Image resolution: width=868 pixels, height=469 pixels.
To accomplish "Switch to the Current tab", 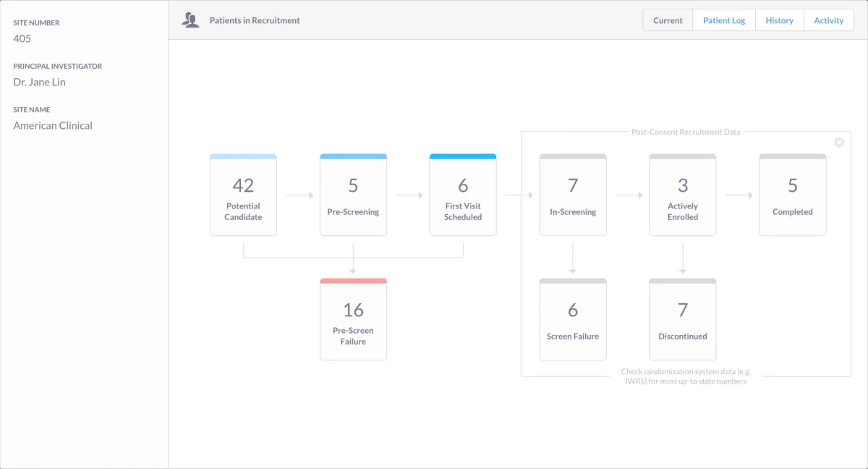I will (x=668, y=20).
